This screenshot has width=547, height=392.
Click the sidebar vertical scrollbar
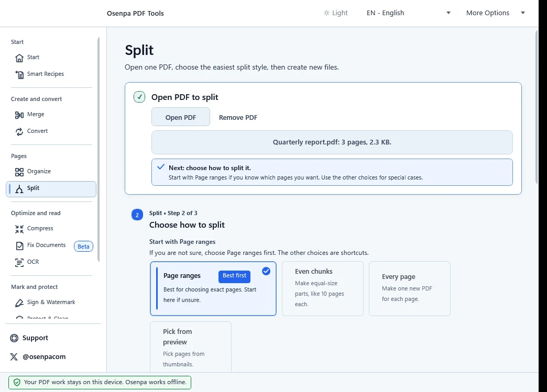coord(99,149)
